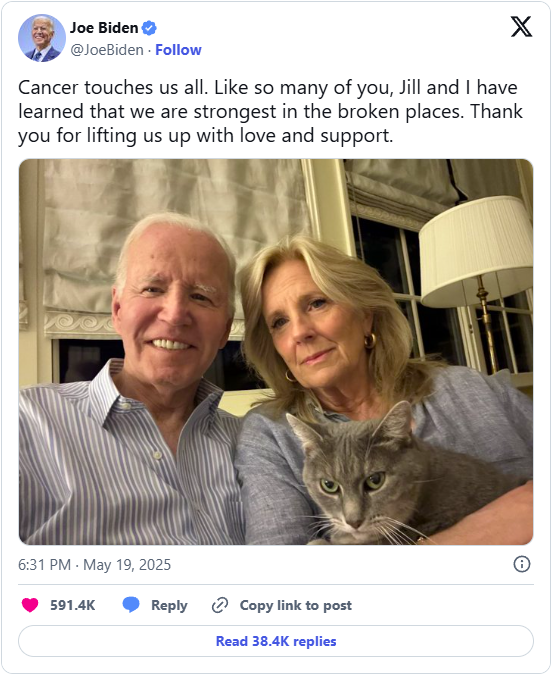Click Copy link to post text
552x675 pixels.
296,605
